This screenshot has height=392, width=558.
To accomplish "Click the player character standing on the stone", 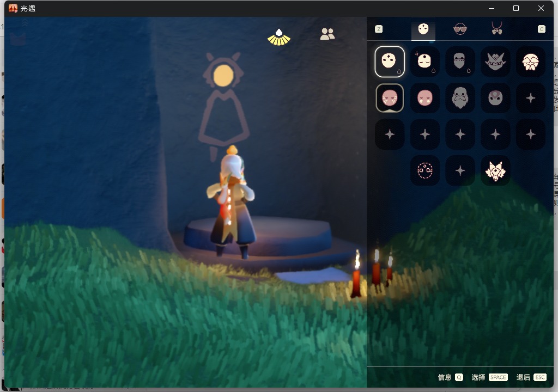I will click(x=231, y=201).
